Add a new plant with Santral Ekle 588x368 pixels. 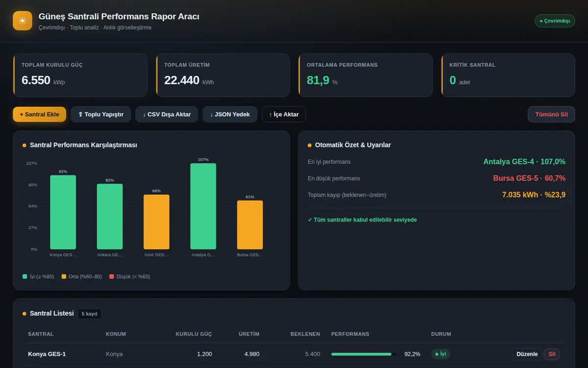pos(39,114)
